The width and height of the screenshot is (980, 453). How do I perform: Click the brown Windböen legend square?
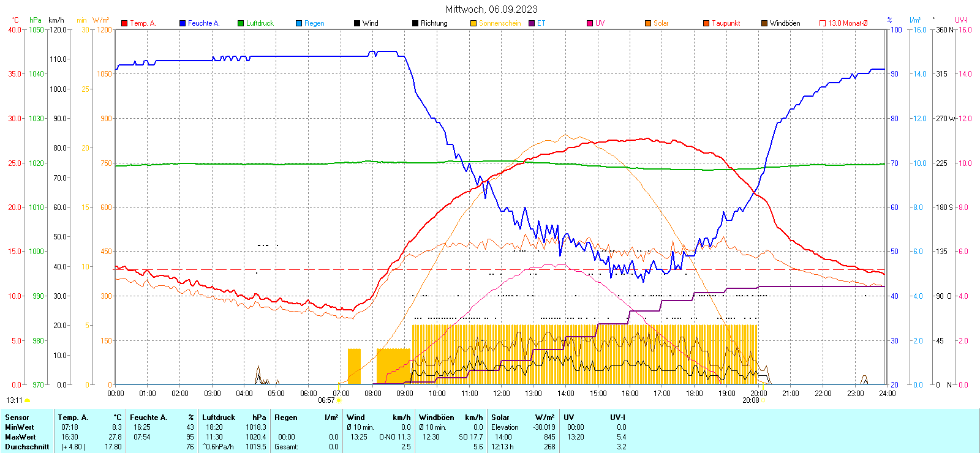coord(764,23)
